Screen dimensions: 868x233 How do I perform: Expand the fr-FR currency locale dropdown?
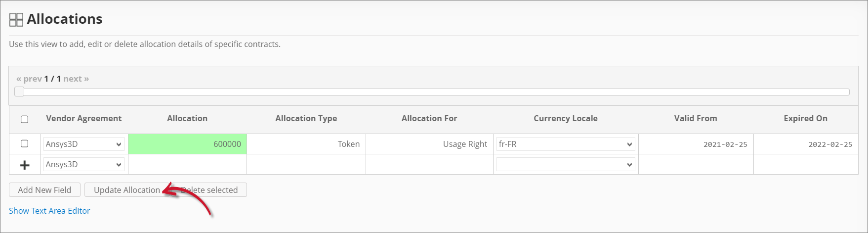click(x=566, y=144)
